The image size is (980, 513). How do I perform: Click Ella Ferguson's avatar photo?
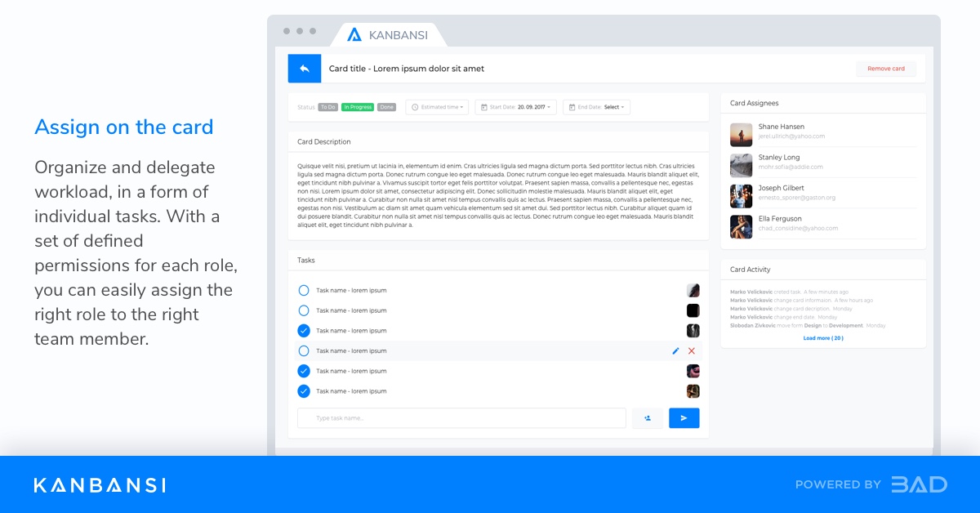tap(741, 227)
